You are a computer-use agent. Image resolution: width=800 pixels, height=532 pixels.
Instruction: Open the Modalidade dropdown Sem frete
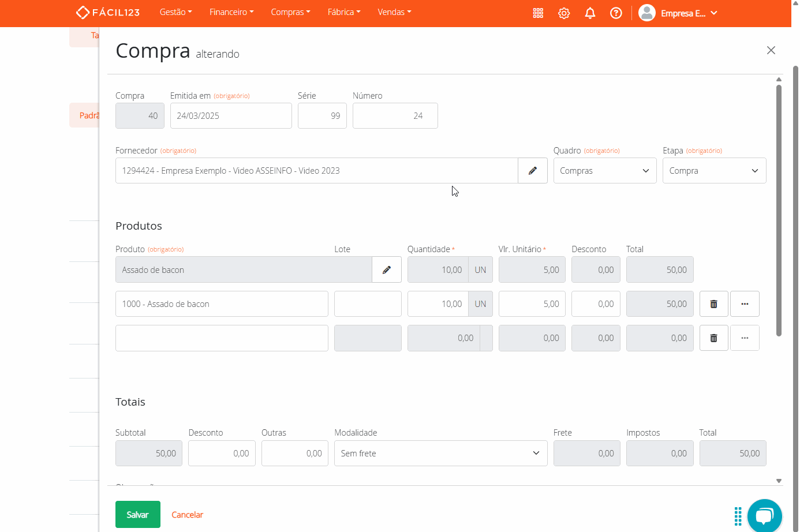(x=440, y=454)
